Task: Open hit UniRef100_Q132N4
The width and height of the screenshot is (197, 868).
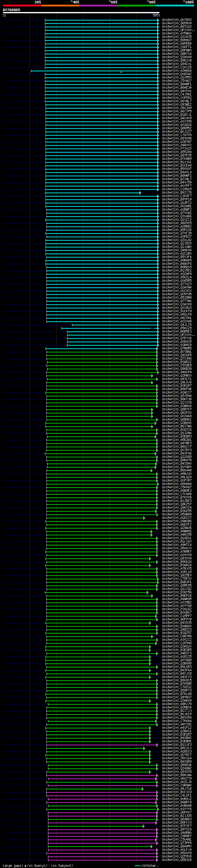Action: tap(177, 433)
